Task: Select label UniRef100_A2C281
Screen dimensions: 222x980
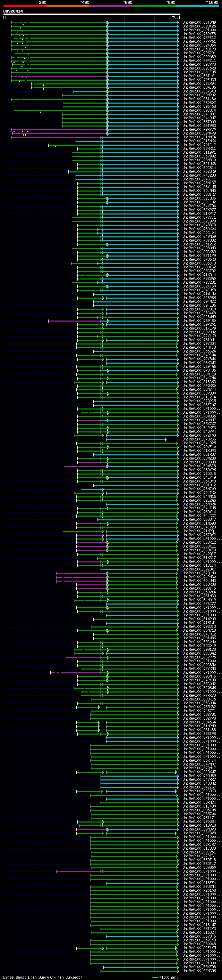Action: click(x=199, y=282)
